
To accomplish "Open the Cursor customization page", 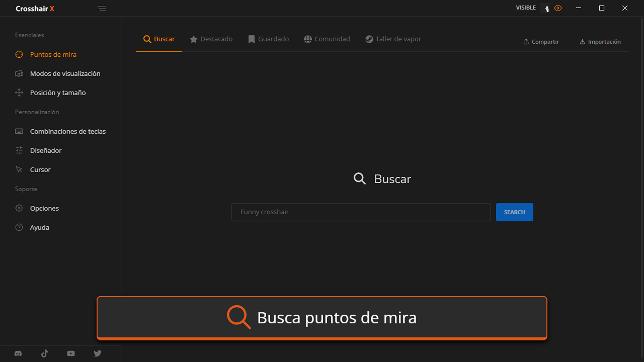I will click(x=33, y=170).
